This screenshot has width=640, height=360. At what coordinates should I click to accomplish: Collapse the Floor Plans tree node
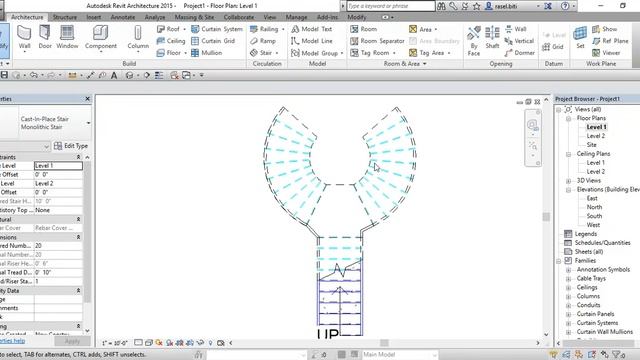(x=568, y=118)
